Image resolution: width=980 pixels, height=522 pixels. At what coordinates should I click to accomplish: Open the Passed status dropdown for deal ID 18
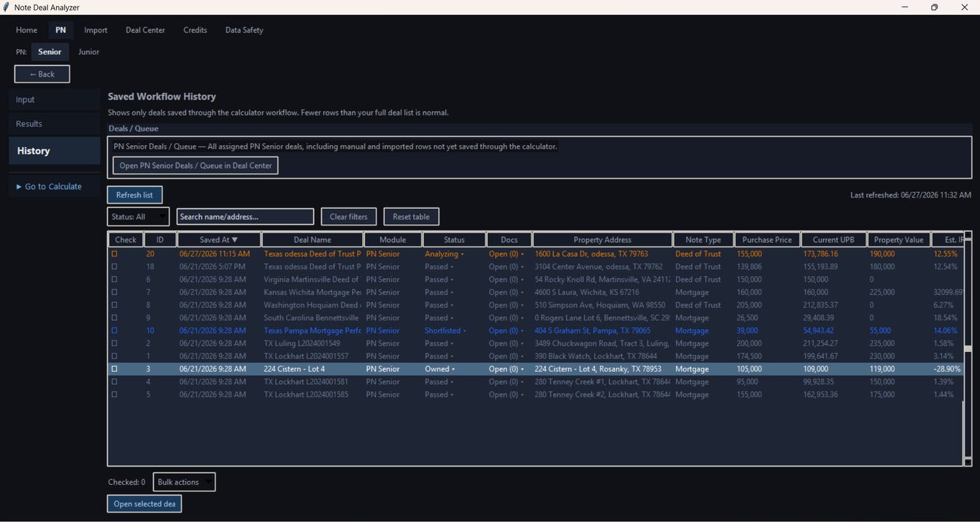tap(439, 266)
